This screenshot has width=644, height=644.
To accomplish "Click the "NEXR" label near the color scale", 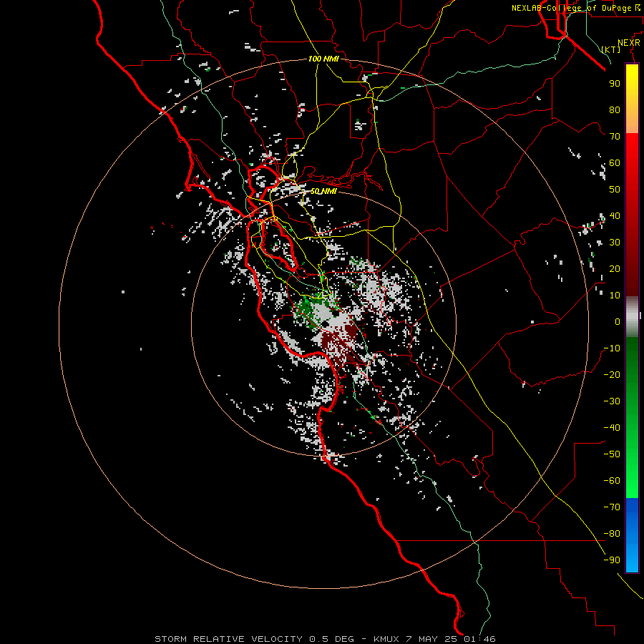I will [x=629, y=43].
